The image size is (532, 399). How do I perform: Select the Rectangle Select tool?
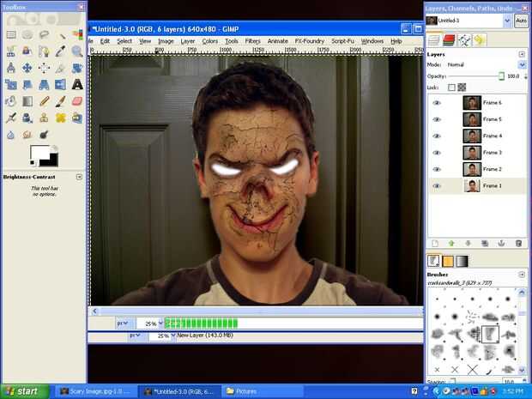[x=11, y=34]
